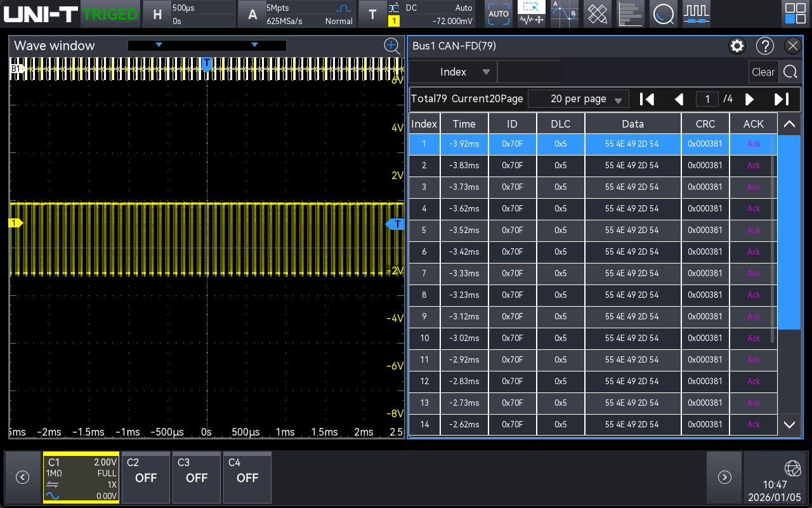This screenshot has height=508, width=812.
Task: Select row with time -3.92ms
Action: pos(593,144)
